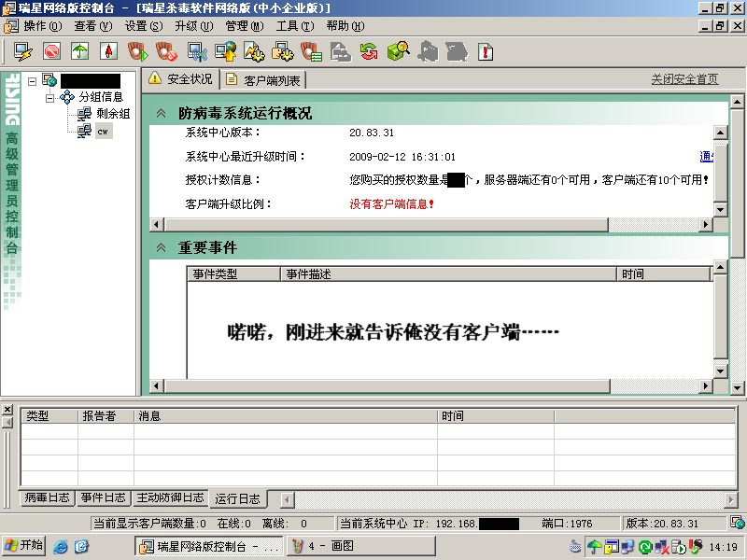The width and height of the screenshot is (747, 560).
Task: Click the baseball glove with green list icon
Action: pos(311,51)
